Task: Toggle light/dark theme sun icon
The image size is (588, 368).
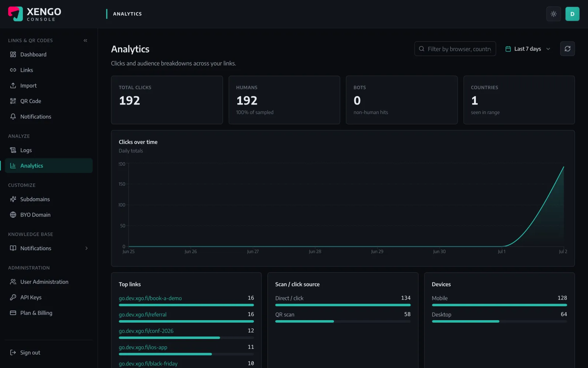Action: (553, 14)
